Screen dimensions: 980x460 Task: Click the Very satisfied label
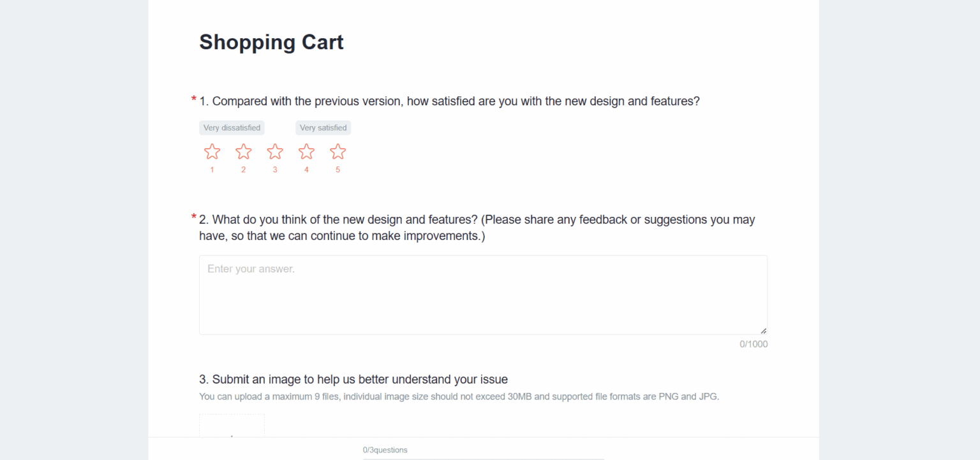[323, 128]
